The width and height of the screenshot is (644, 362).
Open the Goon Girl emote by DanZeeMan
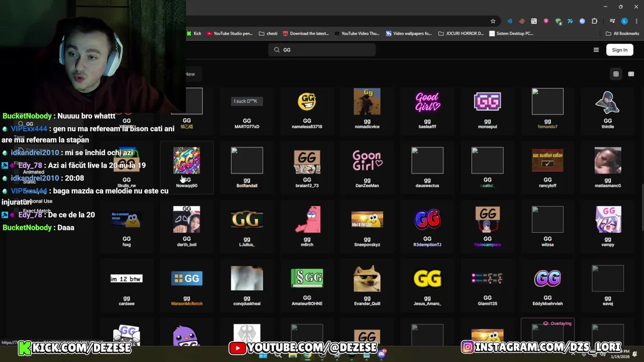tap(367, 160)
